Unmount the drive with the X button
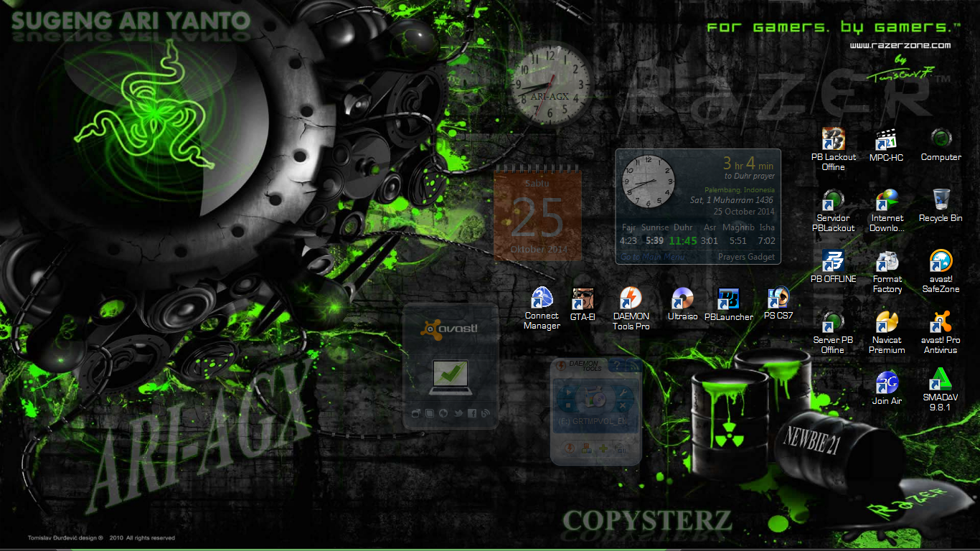The image size is (980, 551). tap(623, 405)
